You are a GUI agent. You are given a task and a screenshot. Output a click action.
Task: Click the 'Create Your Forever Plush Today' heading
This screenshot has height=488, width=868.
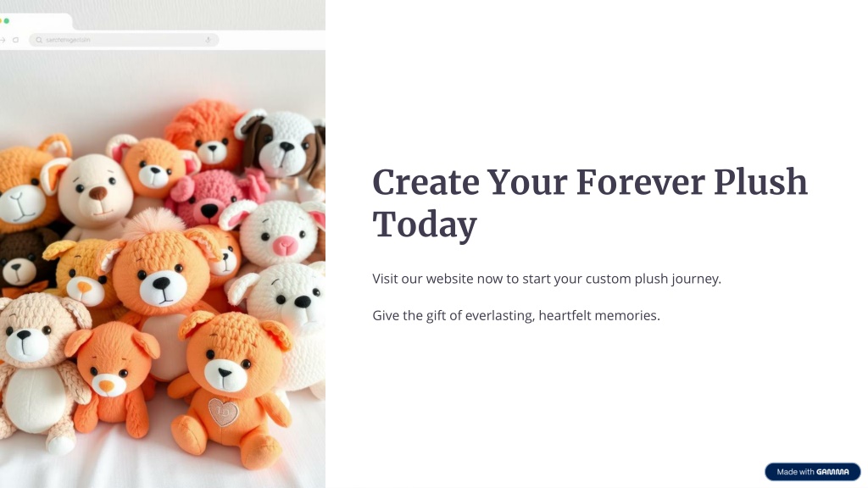[x=590, y=203]
